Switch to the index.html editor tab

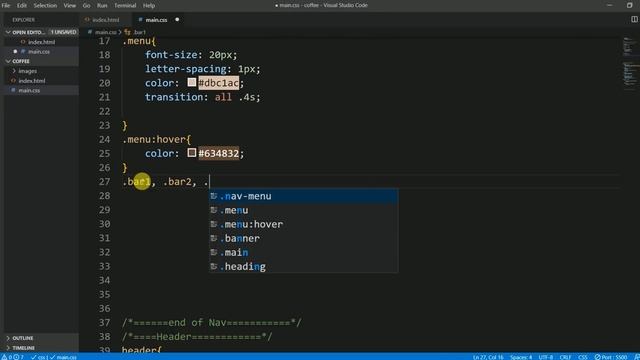tap(105, 20)
